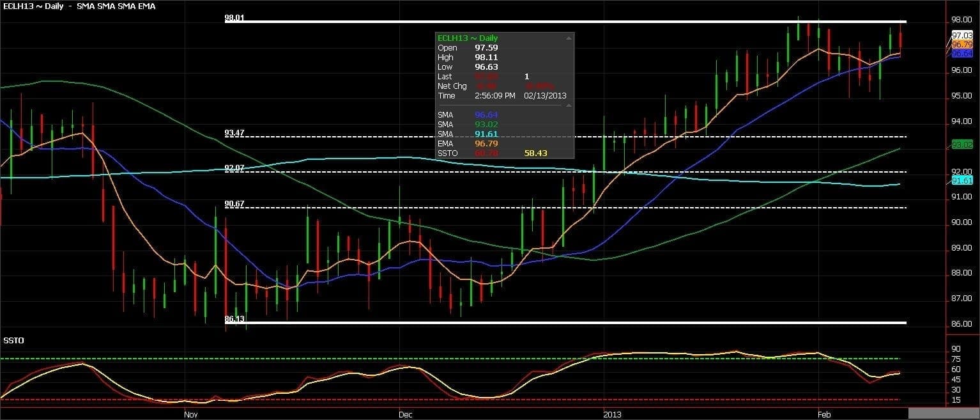This screenshot has height=420, width=980.
Task: Click the green 93.02 SMA price tag
Action: 961,144
